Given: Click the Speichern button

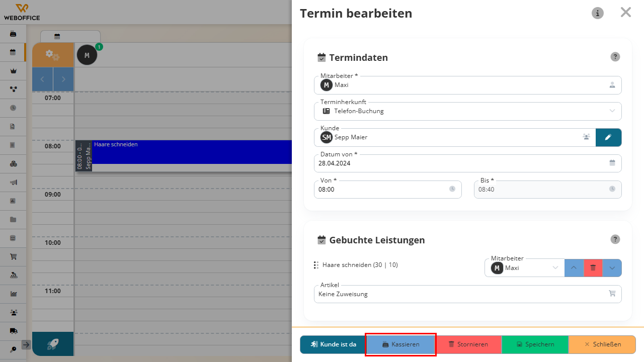Looking at the screenshot, I should (535, 344).
